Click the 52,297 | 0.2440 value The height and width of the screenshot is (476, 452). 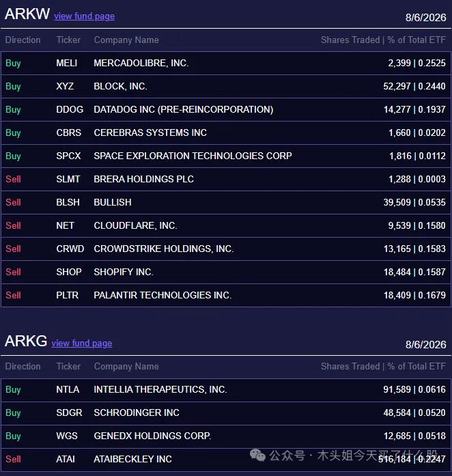click(x=414, y=86)
